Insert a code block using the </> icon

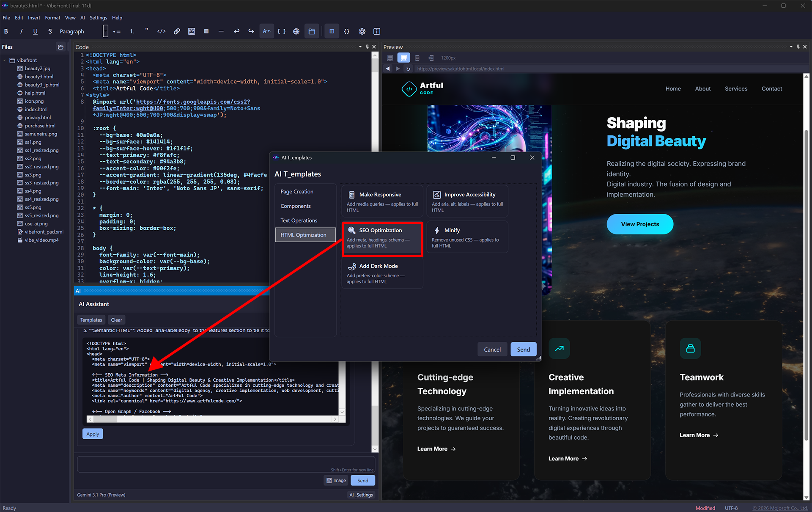(161, 31)
